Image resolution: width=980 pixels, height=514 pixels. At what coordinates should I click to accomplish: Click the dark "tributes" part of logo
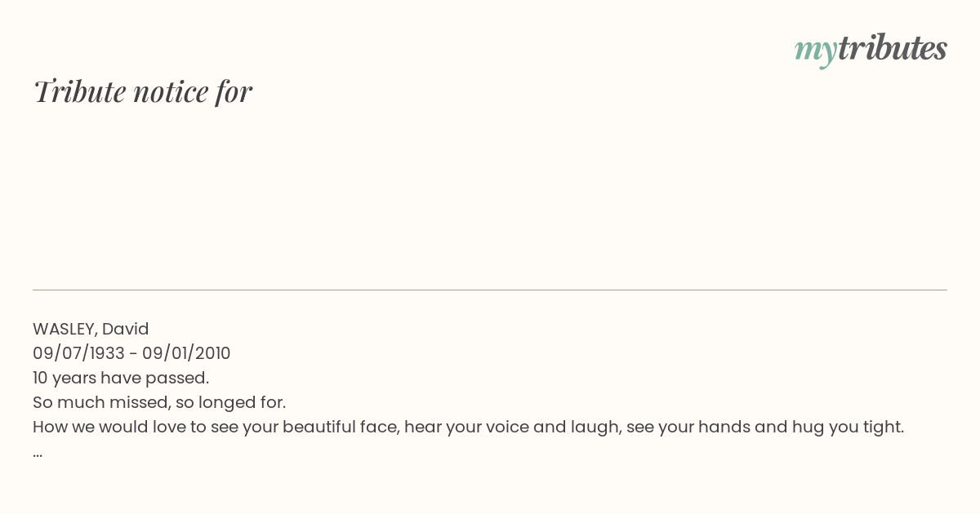[x=893, y=48]
